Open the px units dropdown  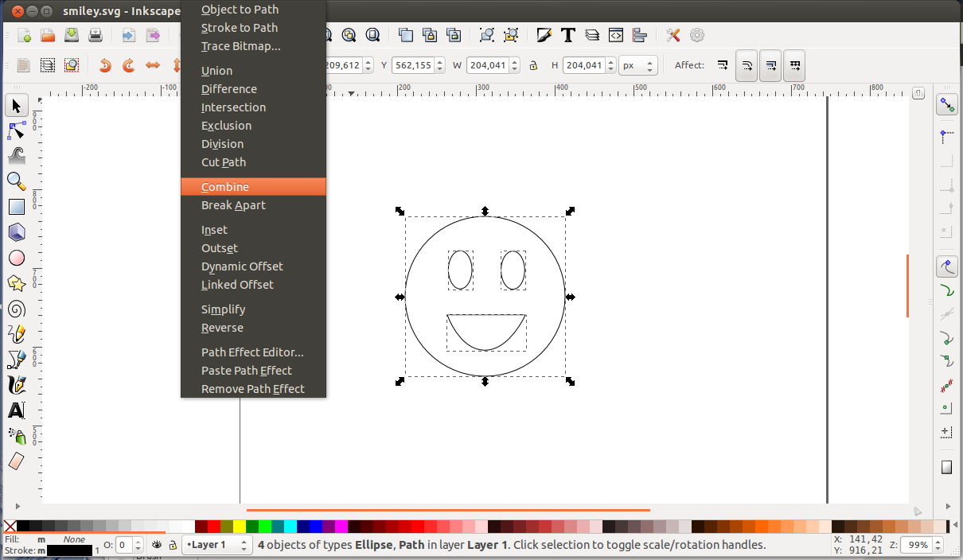click(638, 65)
